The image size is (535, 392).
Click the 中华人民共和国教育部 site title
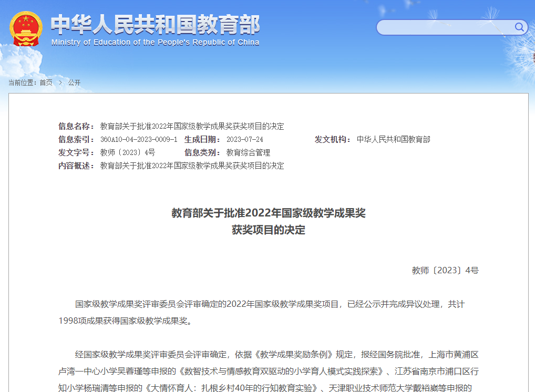click(x=155, y=24)
